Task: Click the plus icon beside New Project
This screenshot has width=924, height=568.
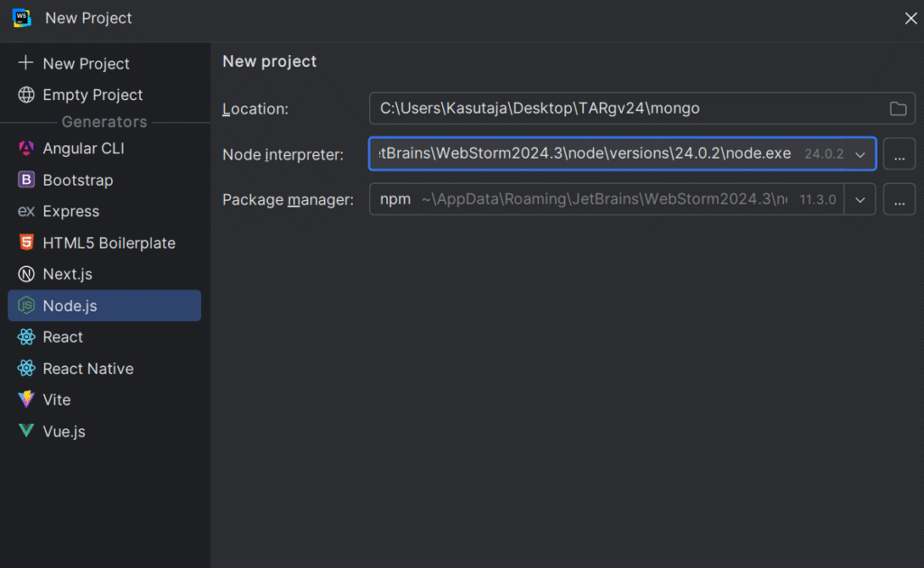Action: coord(25,62)
